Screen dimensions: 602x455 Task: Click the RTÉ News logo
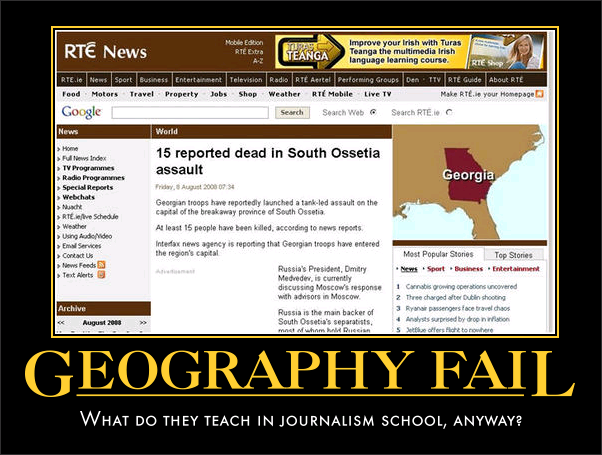coord(106,51)
